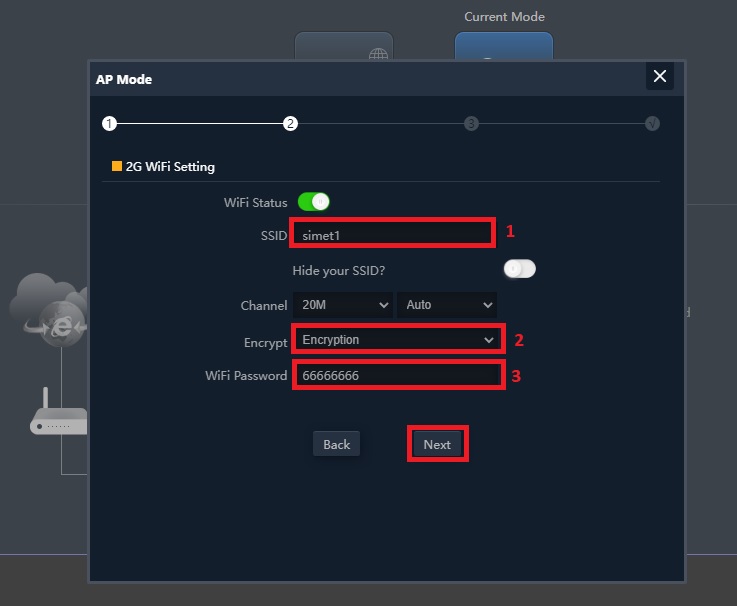The image size is (737, 606).
Task: Go back with the Back button
Action: [336, 444]
